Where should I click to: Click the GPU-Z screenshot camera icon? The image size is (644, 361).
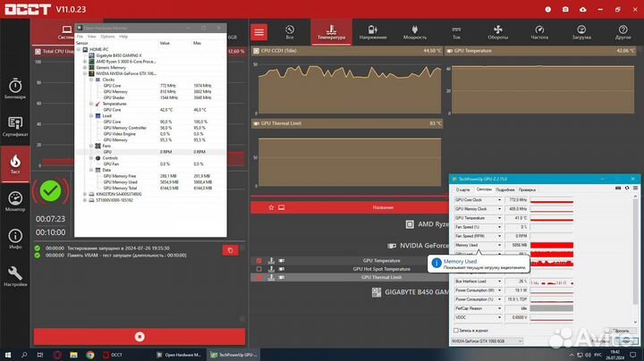tap(618, 188)
